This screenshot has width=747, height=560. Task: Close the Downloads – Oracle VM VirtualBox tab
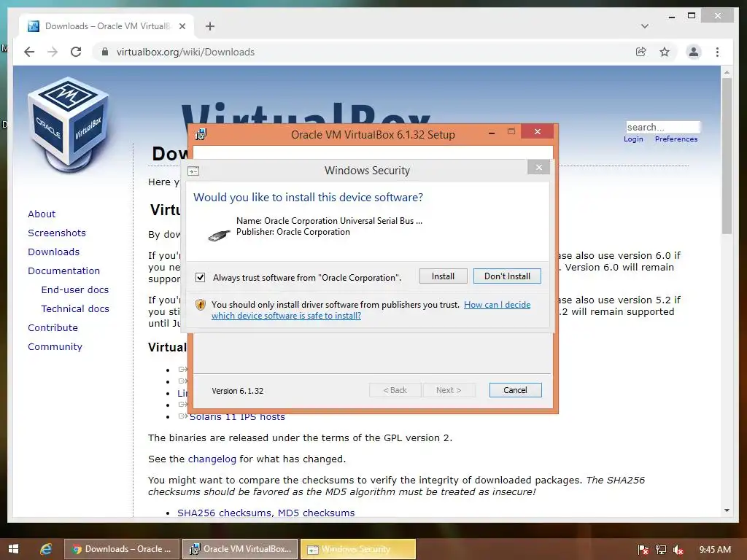coord(182,26)
